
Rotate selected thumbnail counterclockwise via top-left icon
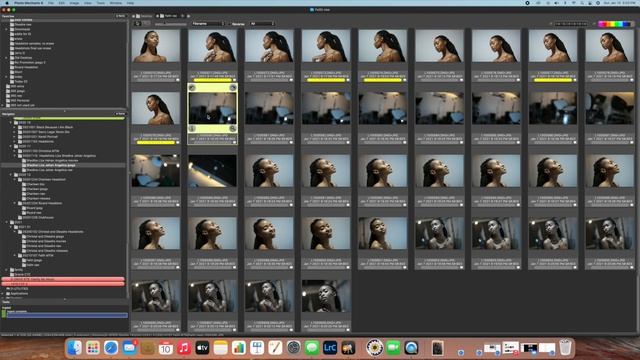[192, 87]
